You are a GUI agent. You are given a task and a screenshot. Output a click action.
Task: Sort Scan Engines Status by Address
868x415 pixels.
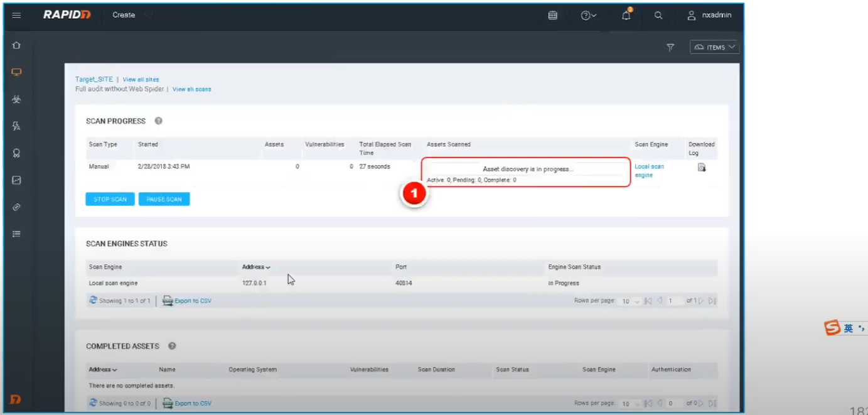tap(256, 267)
